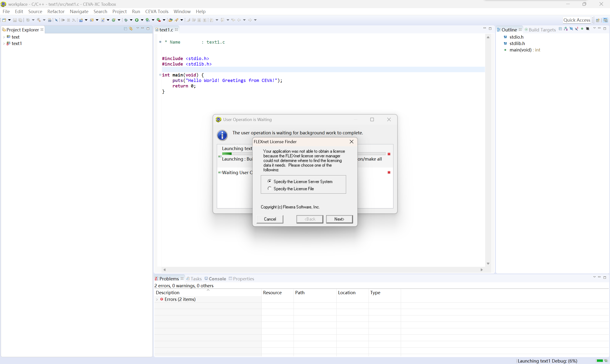Click the Open Element folder icon
610x364 pixels.
click(x=170, y=20)
